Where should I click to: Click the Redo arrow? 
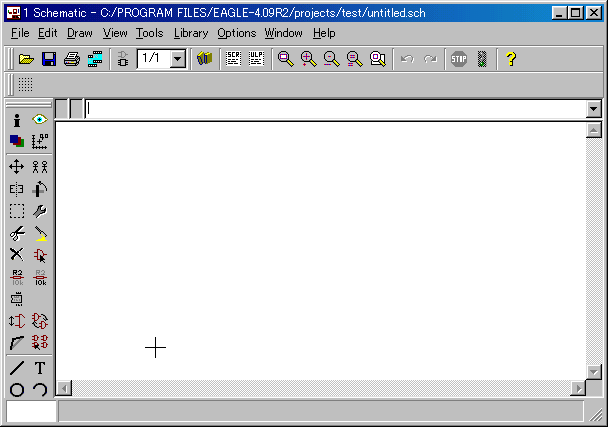(x=430, y=59)
